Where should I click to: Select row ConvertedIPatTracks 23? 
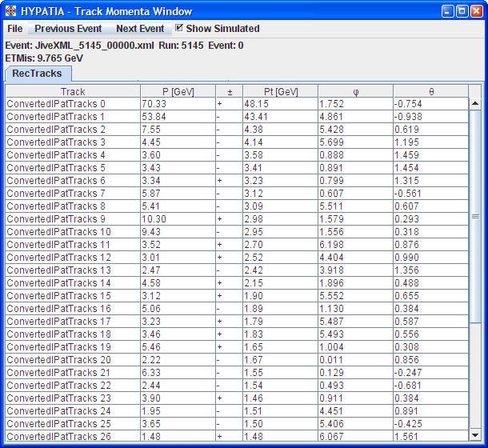coord(237,398)
